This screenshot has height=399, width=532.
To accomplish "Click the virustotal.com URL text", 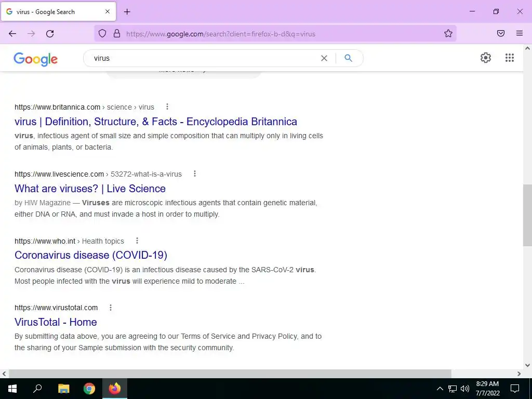I will [56, 308].
